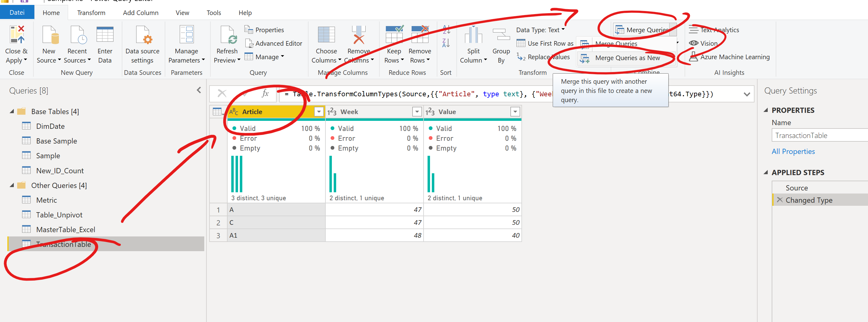This screenshot has width=868, height=322.
Task: Open the New Source icon
Action: click(51, 35)
